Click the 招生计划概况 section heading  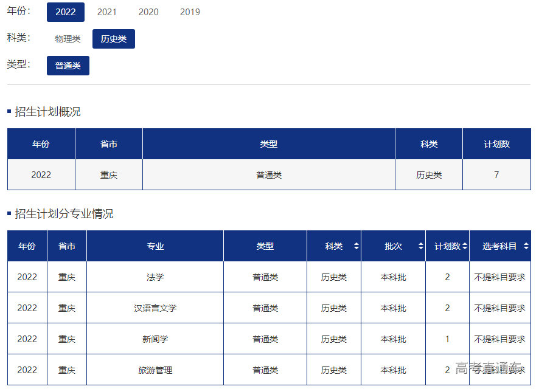click(x=47, y=112)
